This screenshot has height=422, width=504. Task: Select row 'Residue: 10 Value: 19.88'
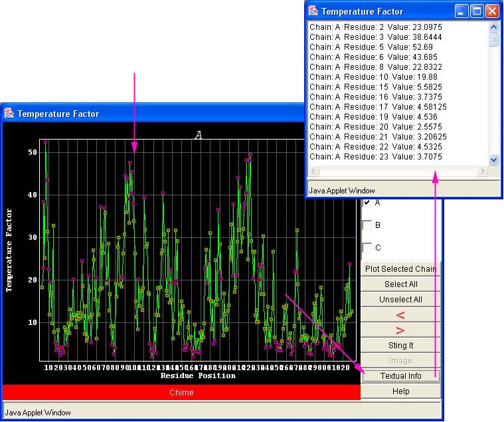coord(373,77)
